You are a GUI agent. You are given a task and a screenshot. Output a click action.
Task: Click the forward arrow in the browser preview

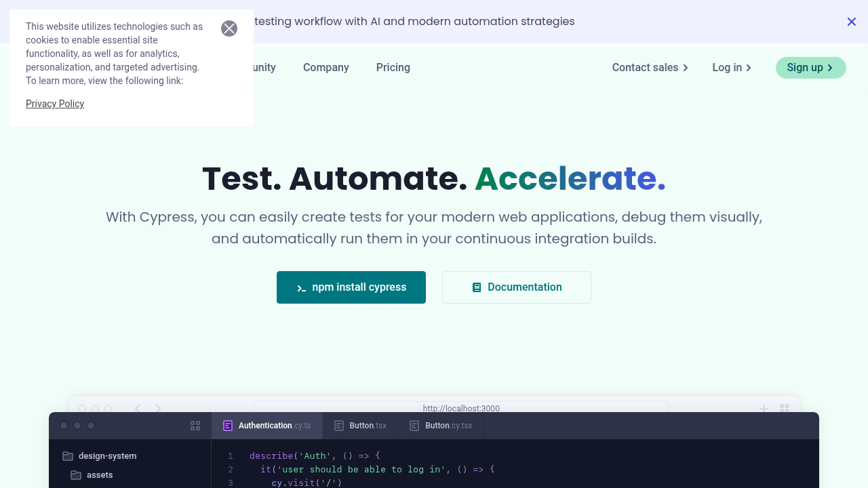click(158, 408)
